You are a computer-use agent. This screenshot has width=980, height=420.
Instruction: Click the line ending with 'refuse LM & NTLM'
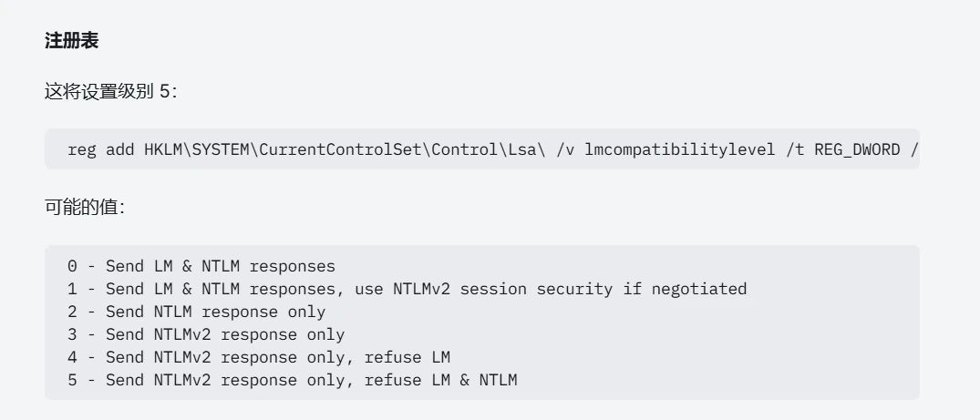pos(292,380)
